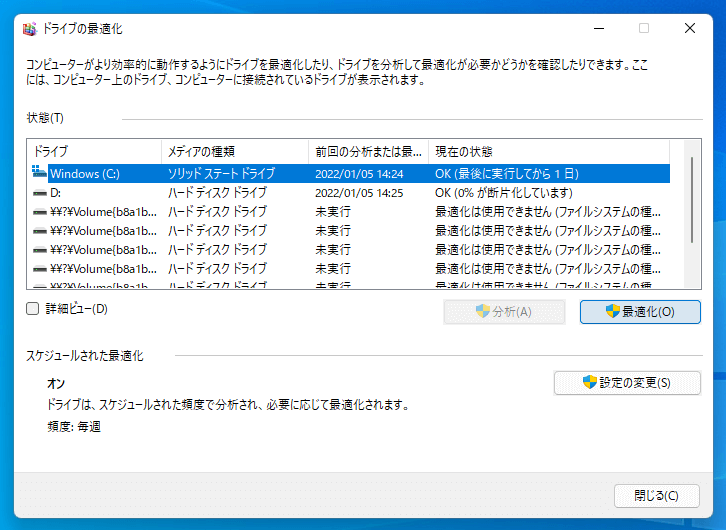Sort by the ドライブ column header
This screenshot has width=726, height=530.
[94, 151]
